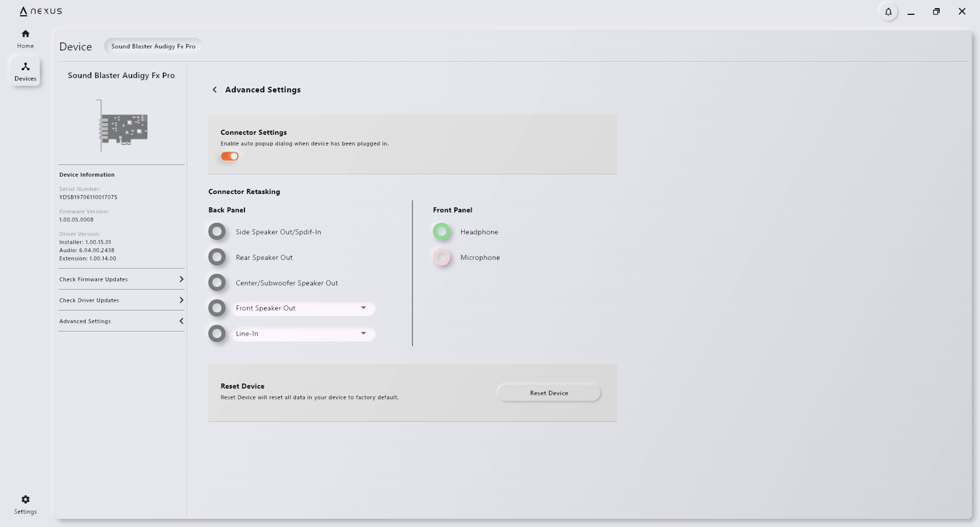Click the device name above the card image
Image resolution: width=980 pixels, height=527 pixels.
click(x=121, y=76)
